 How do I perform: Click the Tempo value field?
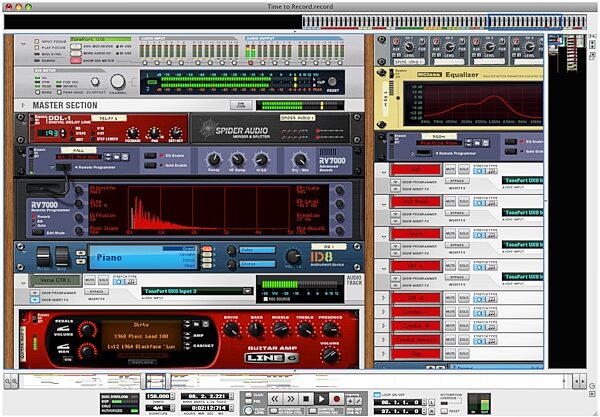coord(158,396)
